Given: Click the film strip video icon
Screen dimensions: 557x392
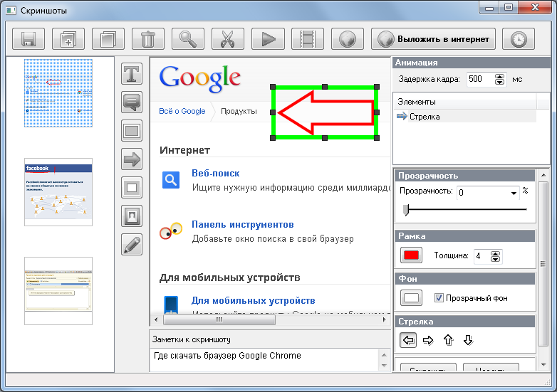Looking at the screenshot, I should click(307, 38).
